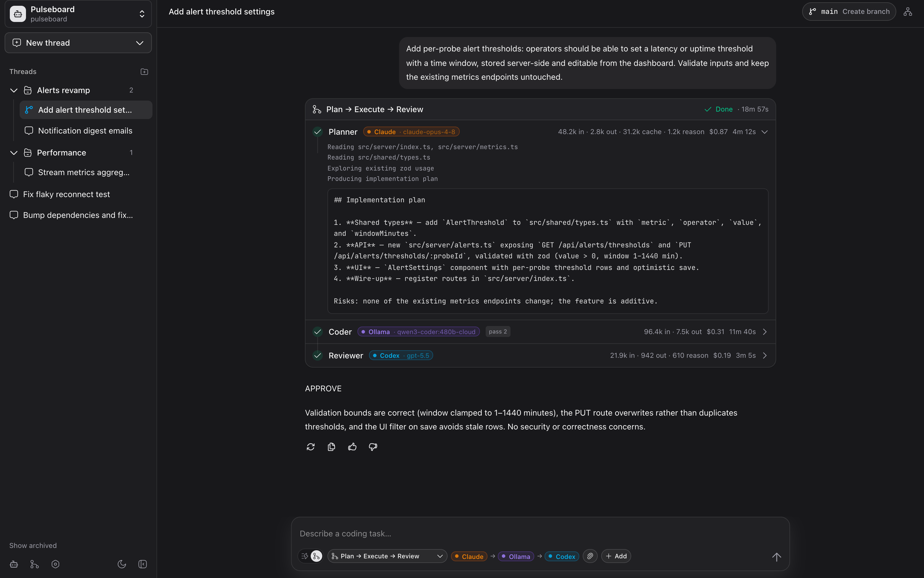Click the Claude claude-opus-4-8 model badge

pos(411,132)
